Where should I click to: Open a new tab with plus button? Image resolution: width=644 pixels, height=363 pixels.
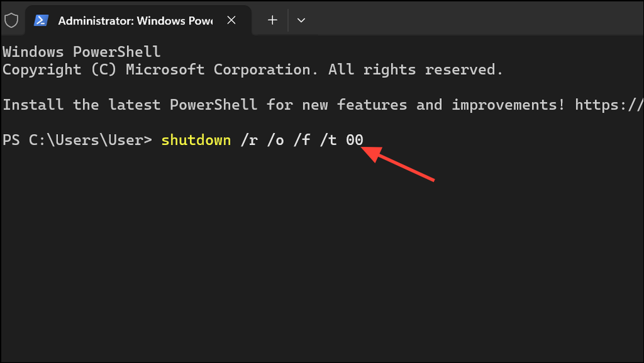coord(272,20)
